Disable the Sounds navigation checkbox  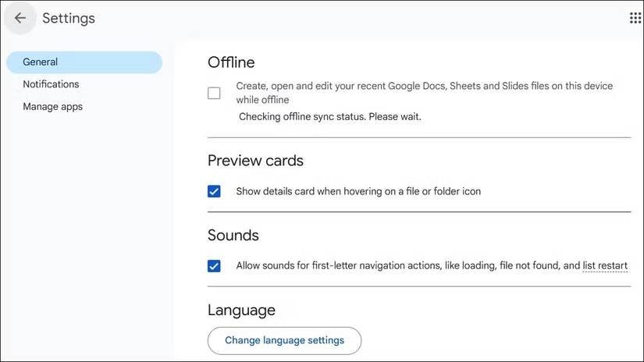pos(214,265)
